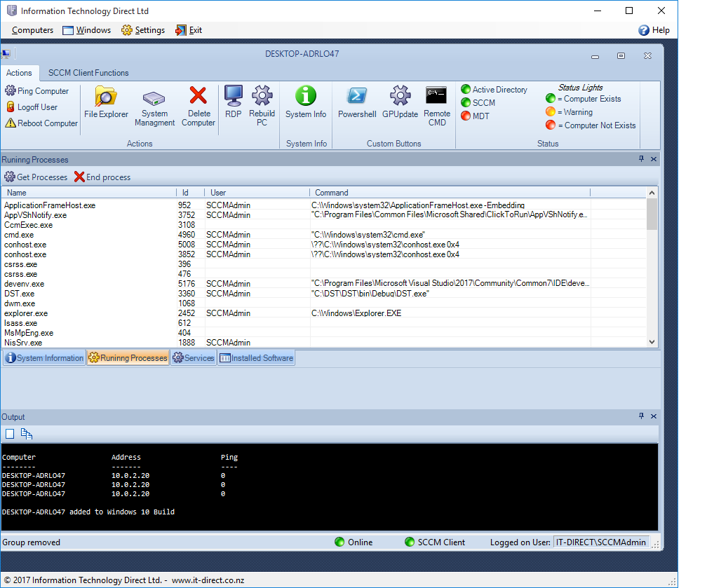
Task: Click Logoff User action
Action: 32,107
